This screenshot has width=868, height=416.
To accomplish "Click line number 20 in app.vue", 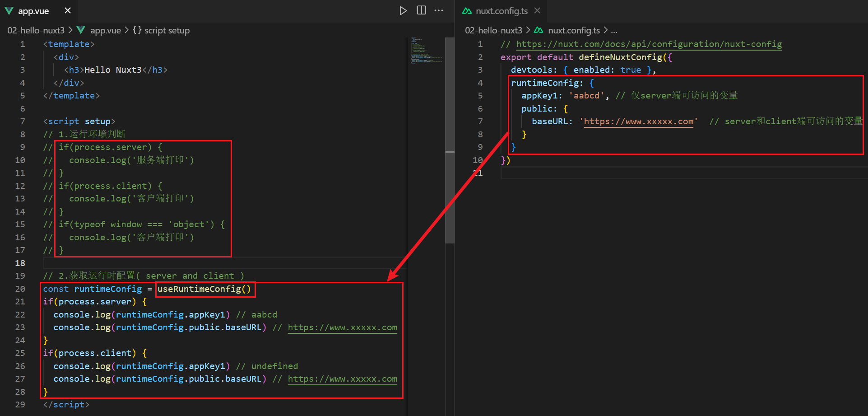I will [x=20, y=289].
